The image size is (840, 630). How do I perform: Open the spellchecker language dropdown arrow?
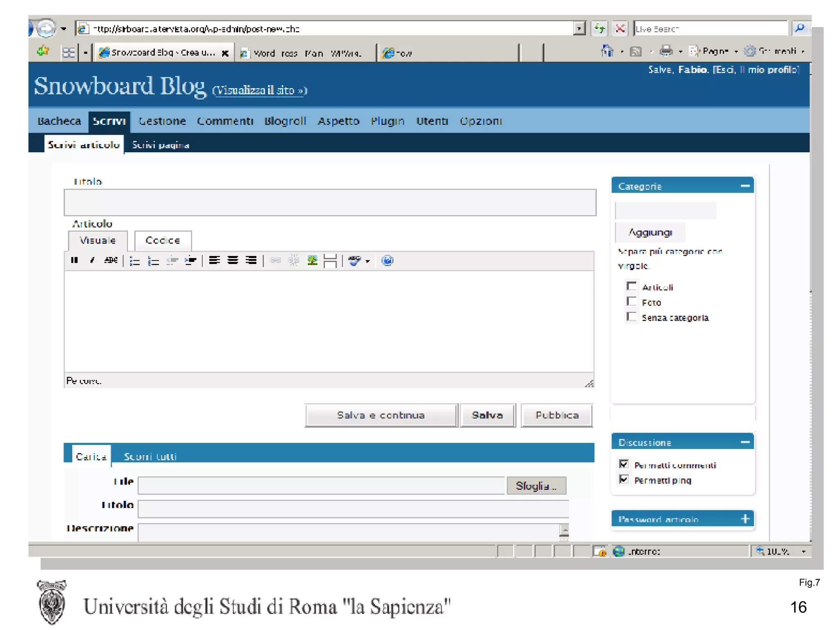click(x=367, y=261)
